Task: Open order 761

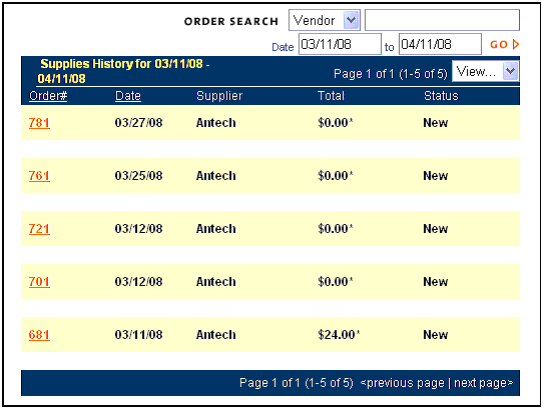Action: (39, 176)
